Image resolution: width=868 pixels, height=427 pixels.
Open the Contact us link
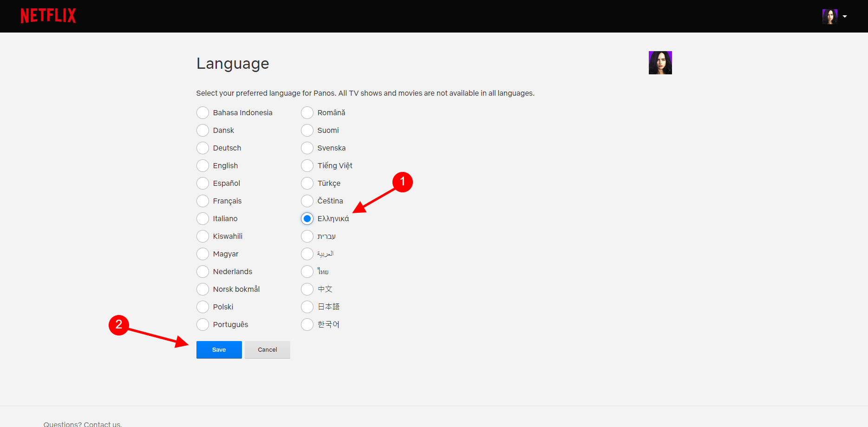coord(103,423)
